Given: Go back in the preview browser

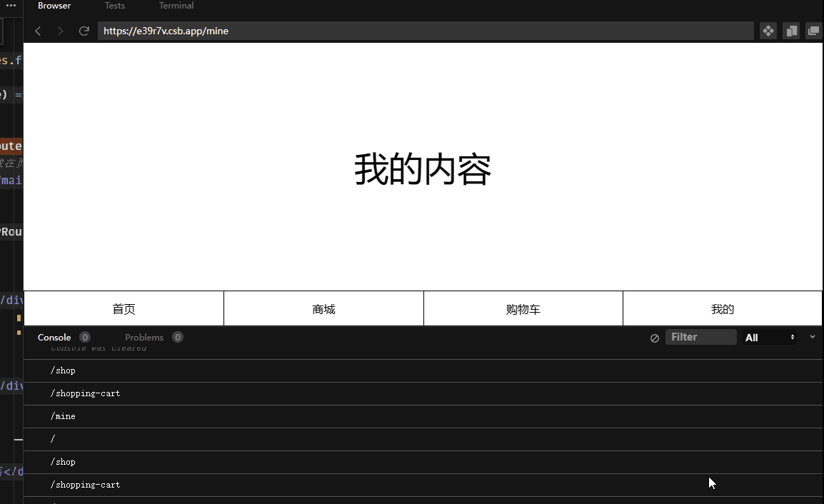Looking at the screenshot, I should 38,31.
